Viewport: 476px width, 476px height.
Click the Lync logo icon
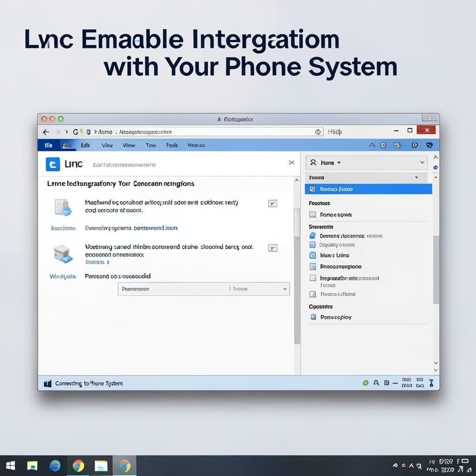[53, 164]
